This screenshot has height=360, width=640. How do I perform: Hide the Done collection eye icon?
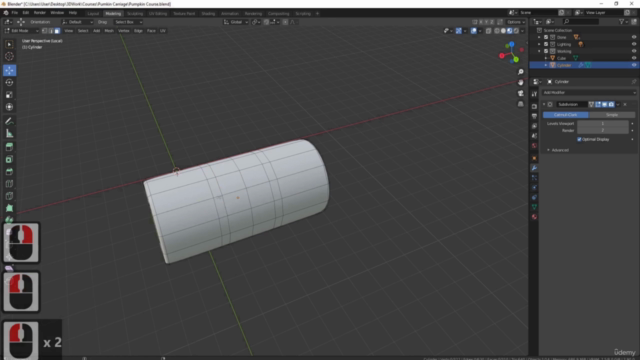[634, 37]
